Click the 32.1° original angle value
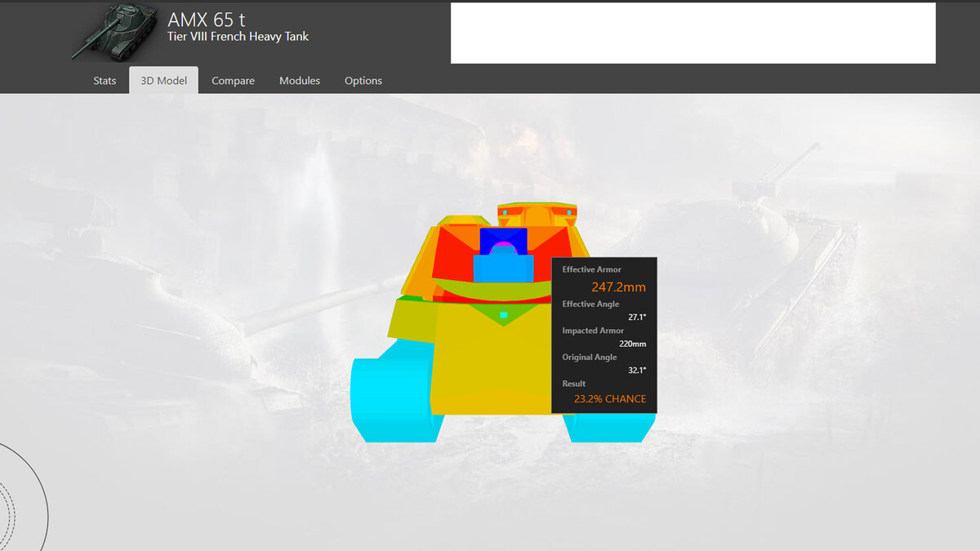This screenshot has height=551, width=980. [636, 370]
